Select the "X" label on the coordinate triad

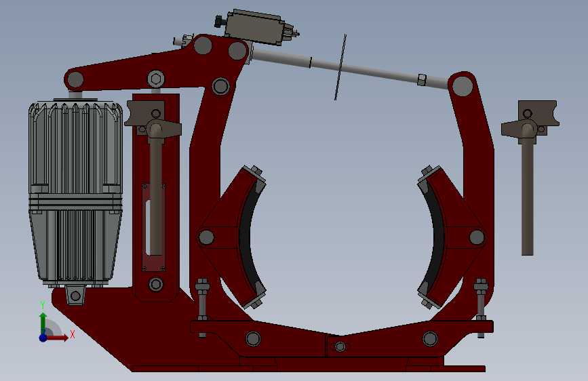[x=73, y=334]
